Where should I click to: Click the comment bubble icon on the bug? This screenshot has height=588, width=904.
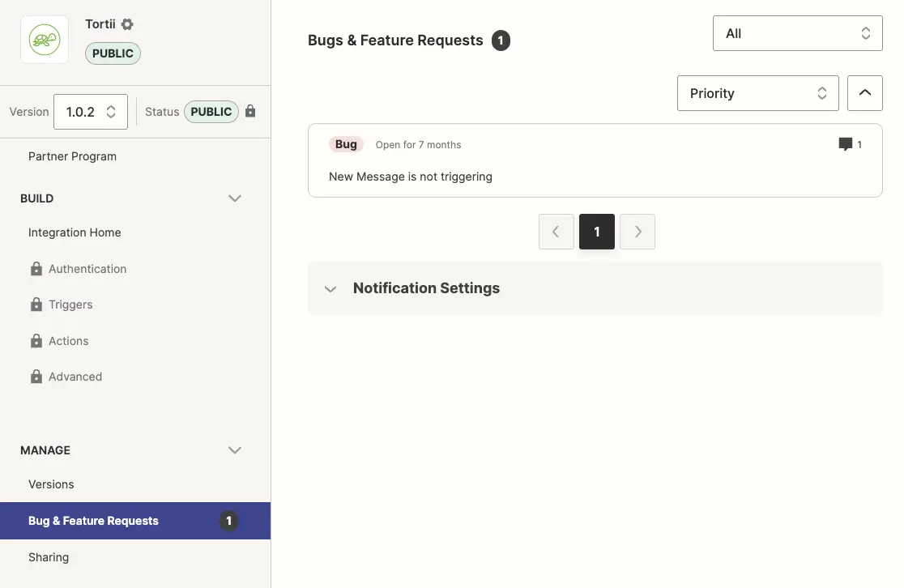click(845, 144)
